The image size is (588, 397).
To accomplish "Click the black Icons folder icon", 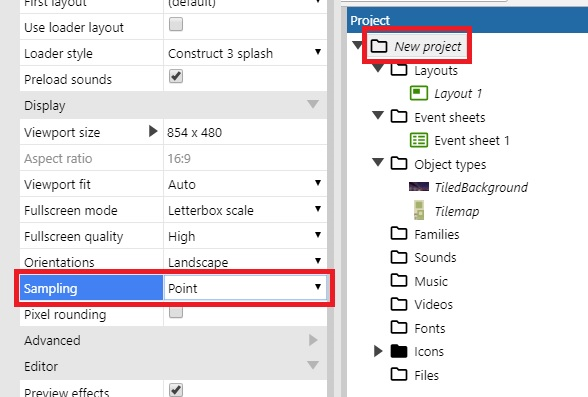I will tap(399, 351).
